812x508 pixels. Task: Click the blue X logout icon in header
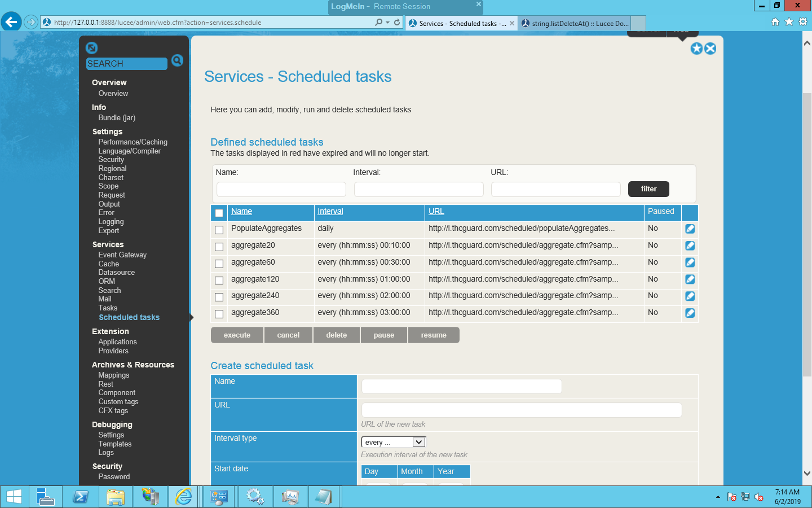click(710, 49)
